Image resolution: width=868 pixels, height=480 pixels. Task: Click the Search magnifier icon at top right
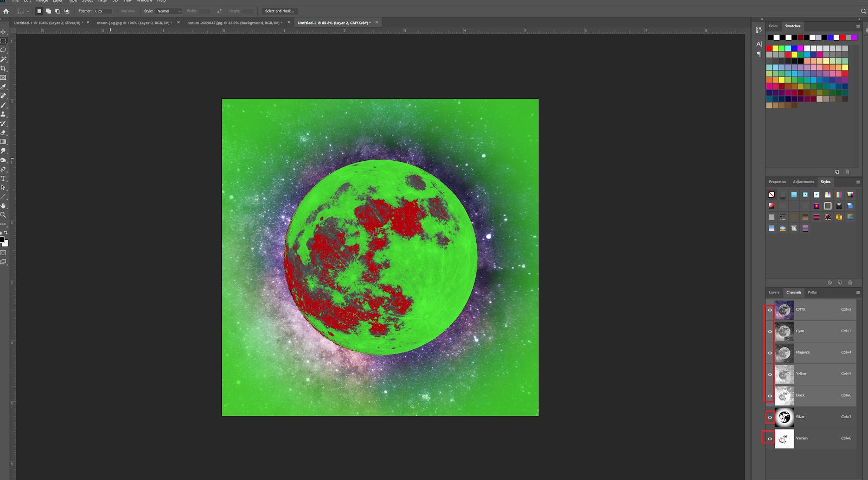pos(863,11)
